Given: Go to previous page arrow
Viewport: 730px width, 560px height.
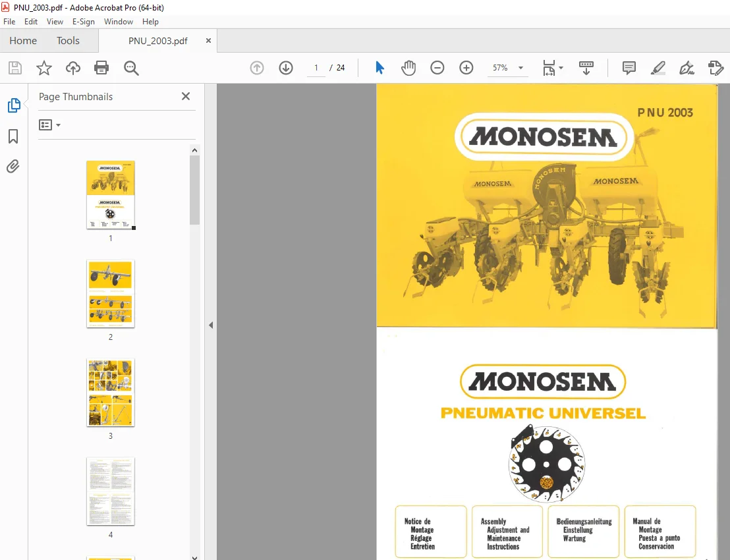Looking at the screenshot, I should tap(257, 68).
